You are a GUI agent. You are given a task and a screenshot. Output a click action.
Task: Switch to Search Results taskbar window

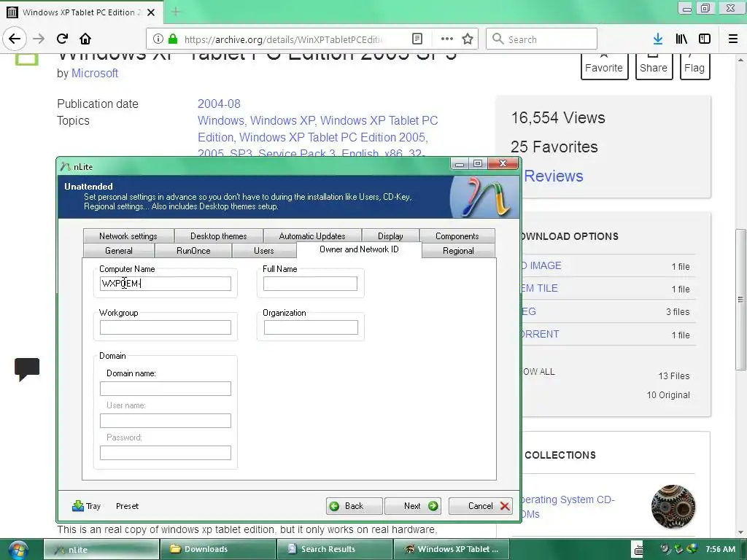point(335,549)
